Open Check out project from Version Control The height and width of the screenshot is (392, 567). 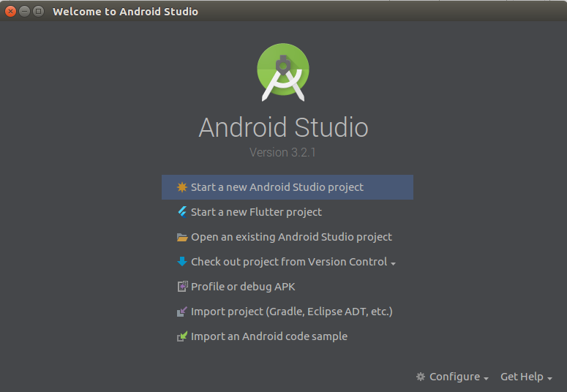coord(289,262)
